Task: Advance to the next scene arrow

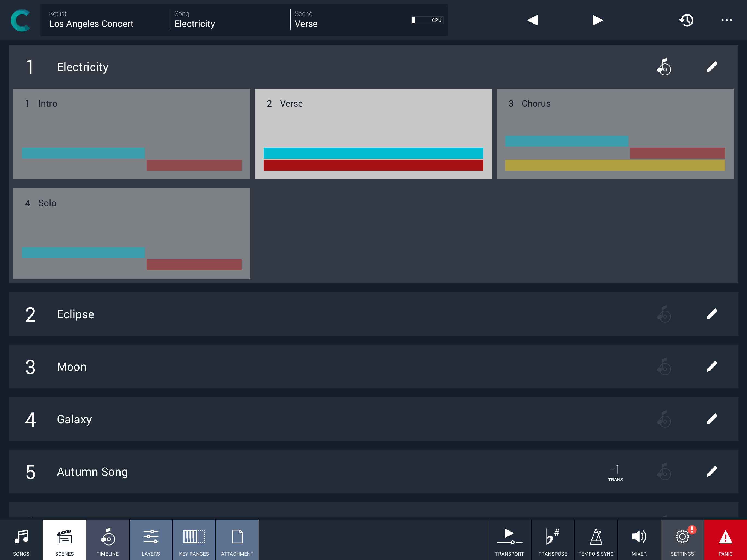Action: pyautogui.click(x=597, y=20)
